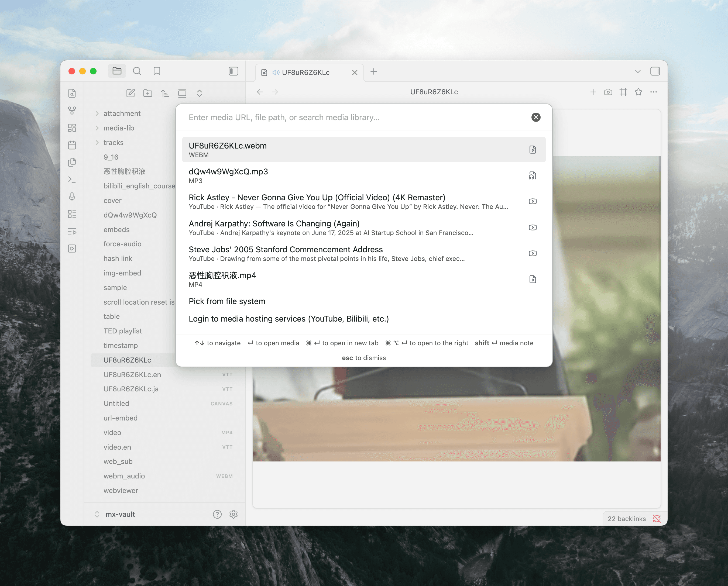Open vault search with the magnifier icon
728x586 pixels.
click(137, 71)
